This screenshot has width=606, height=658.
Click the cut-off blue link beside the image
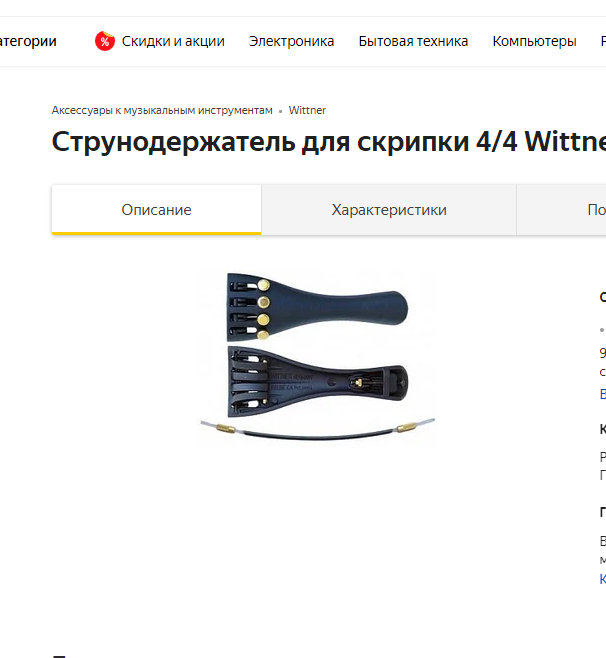(603, 394)
